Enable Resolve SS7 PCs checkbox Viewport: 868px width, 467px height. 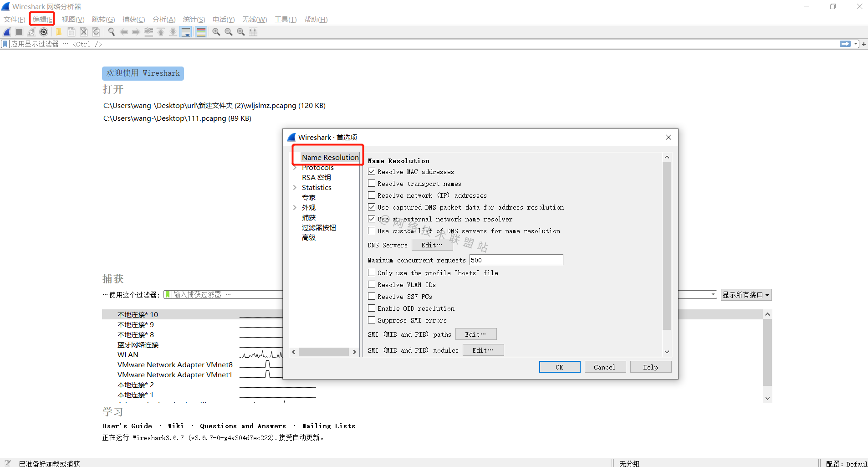click(x=372, y=296)
